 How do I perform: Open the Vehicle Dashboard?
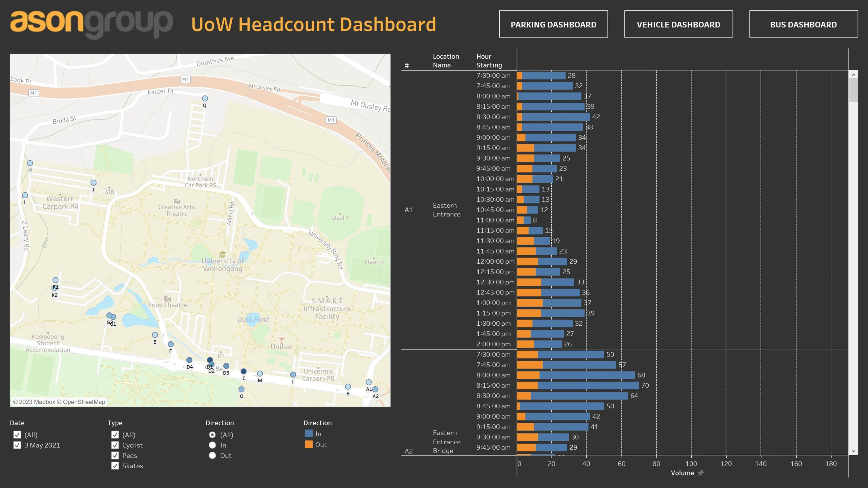pos(678,24)
